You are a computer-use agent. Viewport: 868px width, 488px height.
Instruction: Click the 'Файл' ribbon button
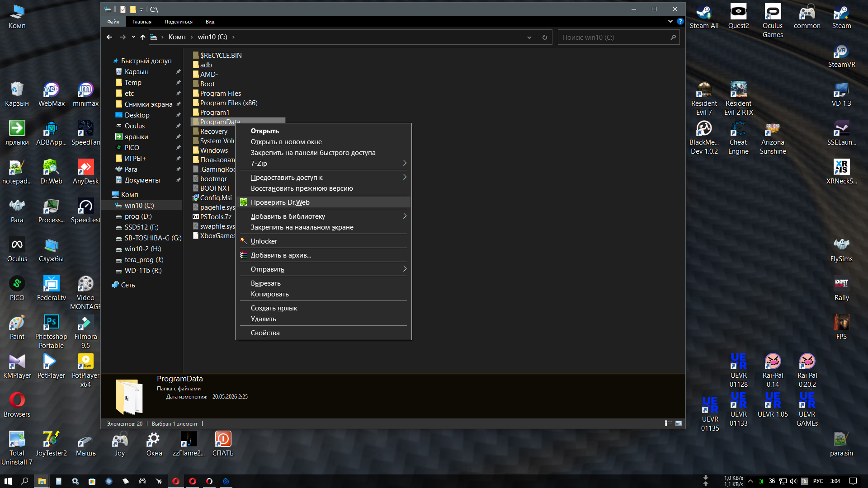pyautogui.click(x=113, y=22)
